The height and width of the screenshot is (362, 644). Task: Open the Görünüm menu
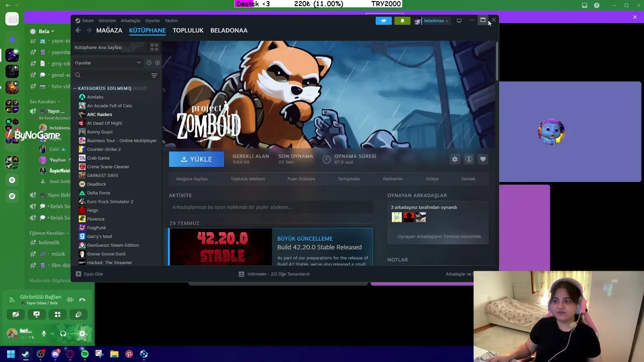pyautogui.click(x=107, y=21)
